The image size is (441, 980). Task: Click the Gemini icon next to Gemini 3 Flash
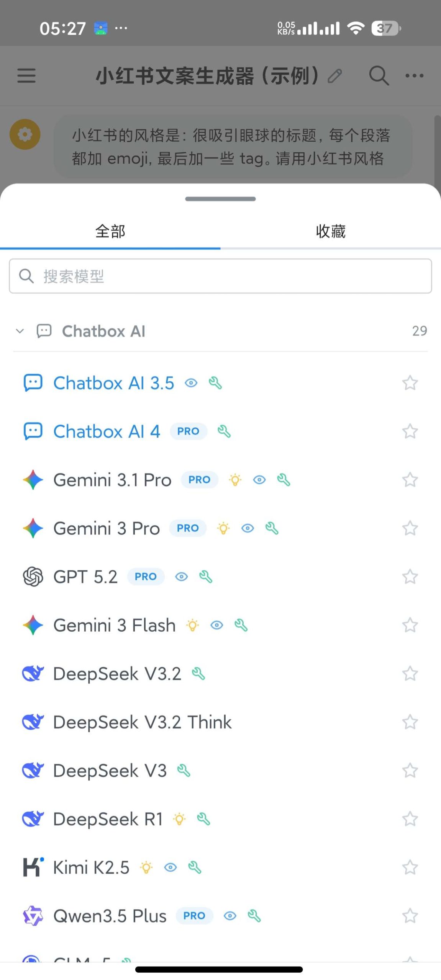coord(33,625)
